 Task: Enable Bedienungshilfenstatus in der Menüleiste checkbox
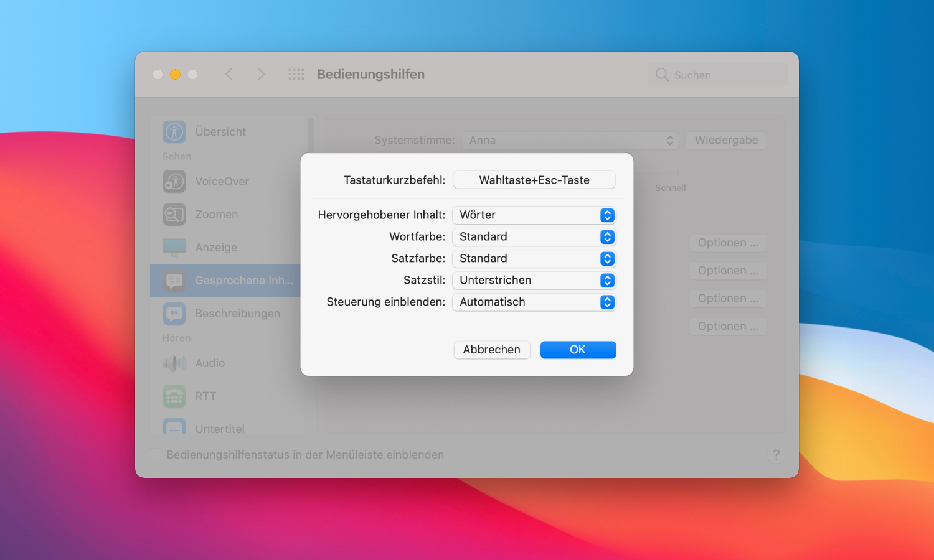156,455
